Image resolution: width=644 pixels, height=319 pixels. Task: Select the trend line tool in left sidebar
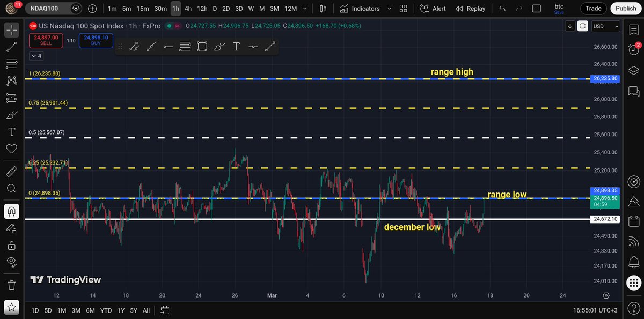11,47
